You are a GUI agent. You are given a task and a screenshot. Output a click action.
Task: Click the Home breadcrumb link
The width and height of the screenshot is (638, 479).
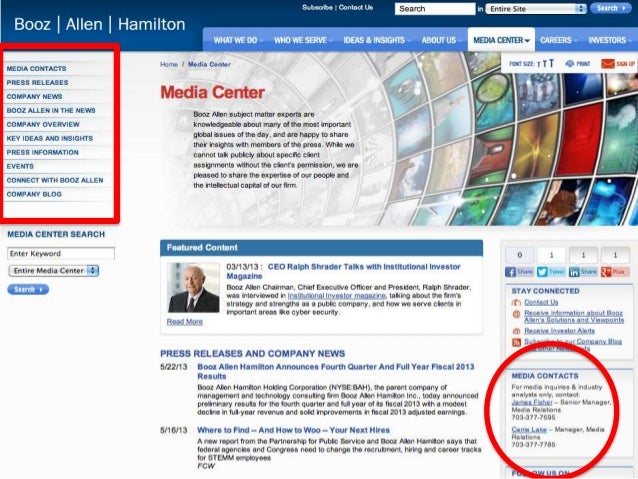click(x=169, y=64)
